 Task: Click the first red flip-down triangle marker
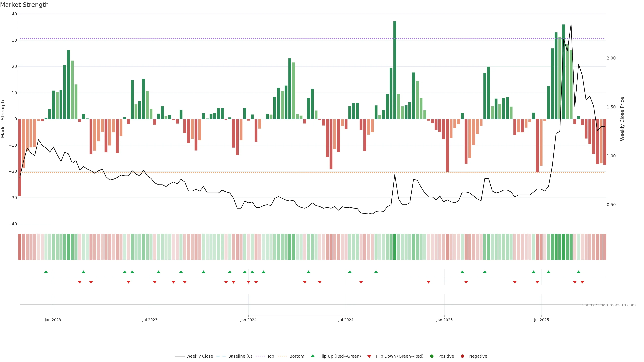80,282
